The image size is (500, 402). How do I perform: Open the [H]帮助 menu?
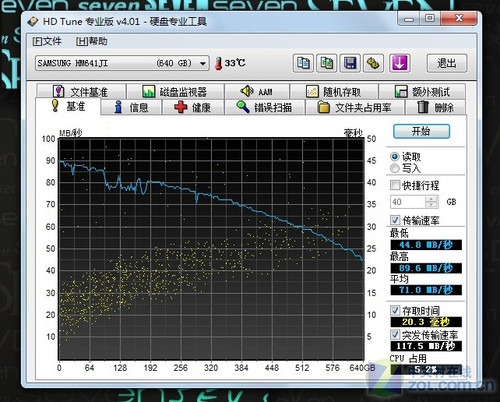(x=91, y=41)
